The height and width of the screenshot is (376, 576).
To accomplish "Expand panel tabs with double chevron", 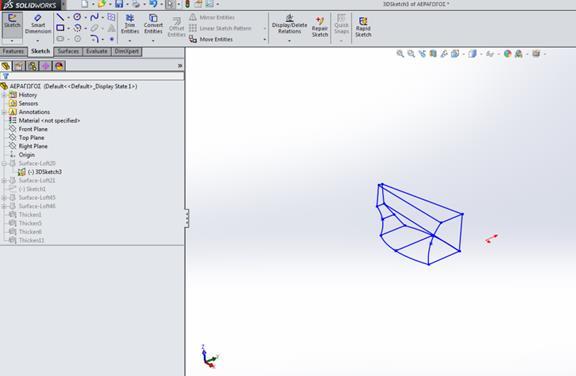I will 180,66.
